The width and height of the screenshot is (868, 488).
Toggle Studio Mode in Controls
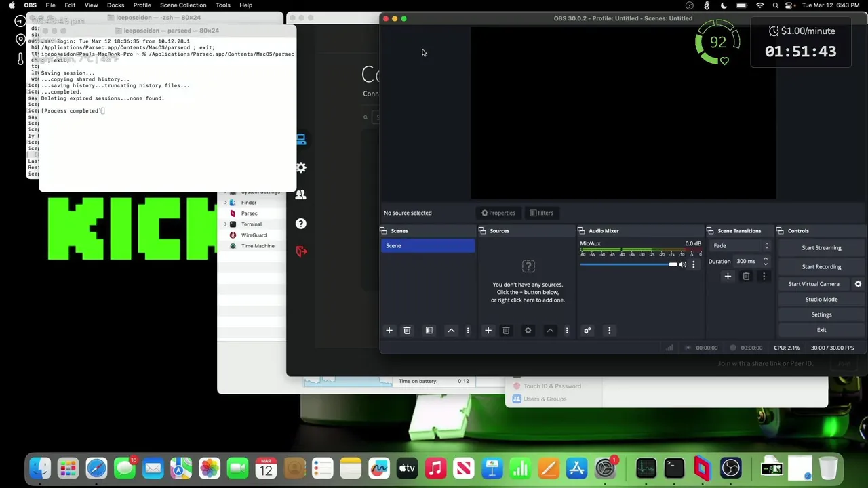[x=821, y=300]
